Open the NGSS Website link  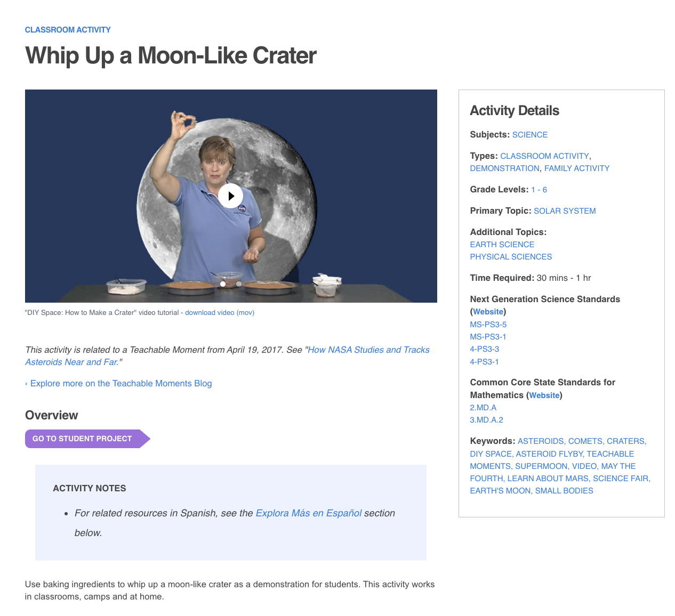(x=488, y=312)
